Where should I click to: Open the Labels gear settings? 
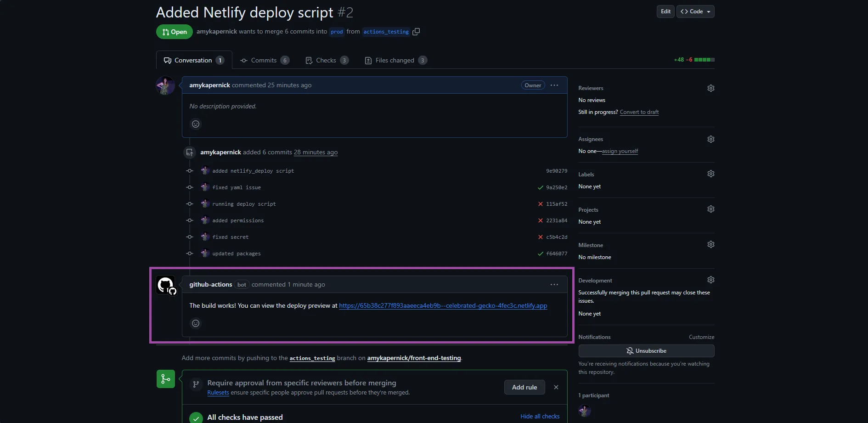[x=710, y=174]
